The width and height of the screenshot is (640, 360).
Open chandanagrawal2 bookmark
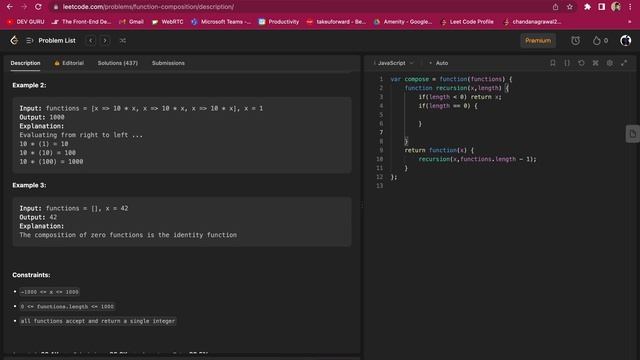click(x=532, y=22)
